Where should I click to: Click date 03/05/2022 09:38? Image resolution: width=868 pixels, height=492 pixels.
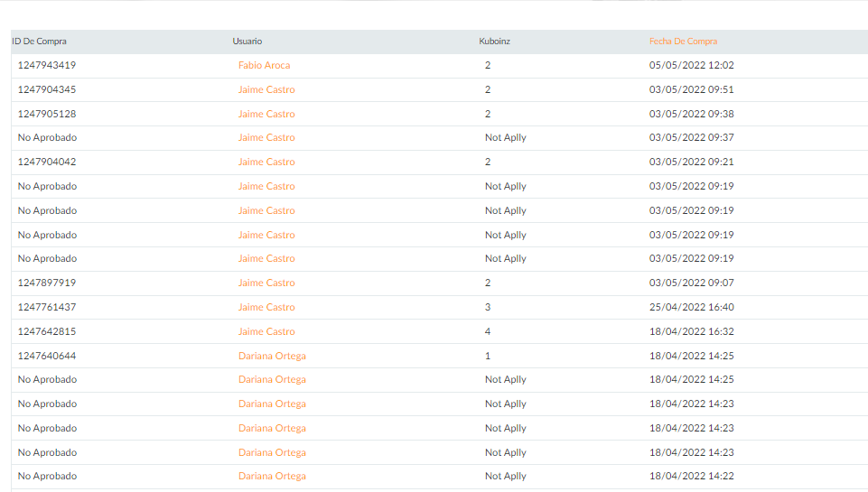[x=691, y=114]
